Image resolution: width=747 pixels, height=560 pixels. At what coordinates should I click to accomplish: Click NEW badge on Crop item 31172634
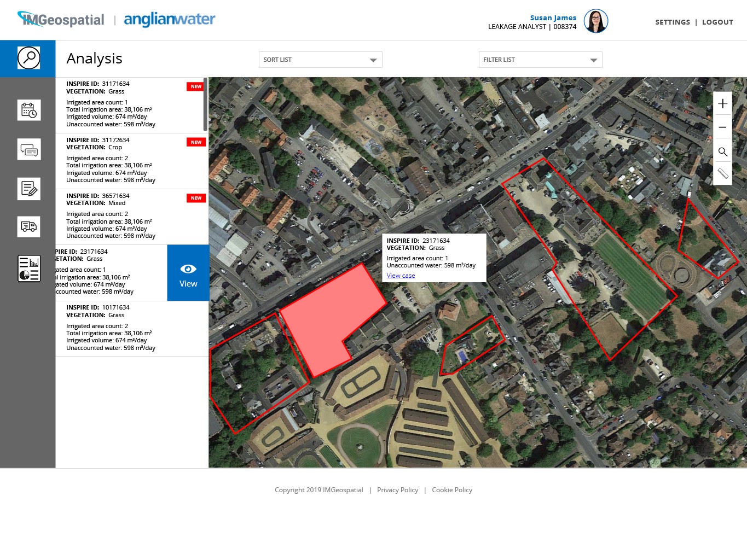tap(196, 142)
